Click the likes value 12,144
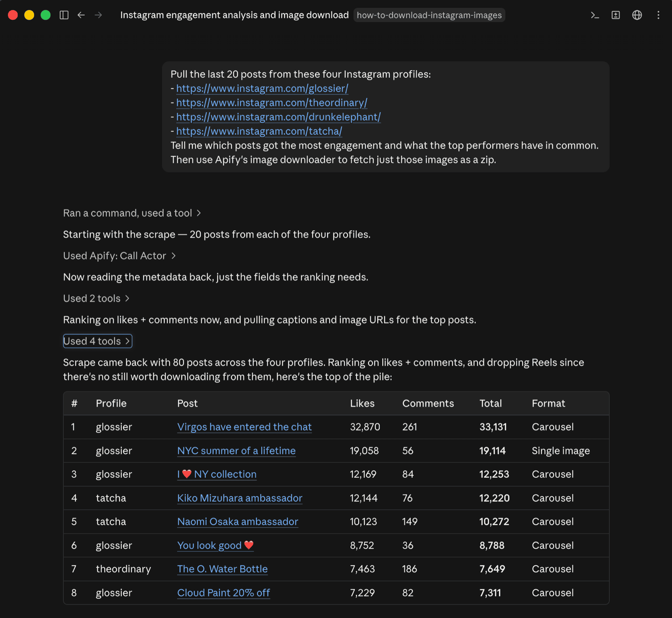This screenshot has width=672, height=618. [364, 498]
